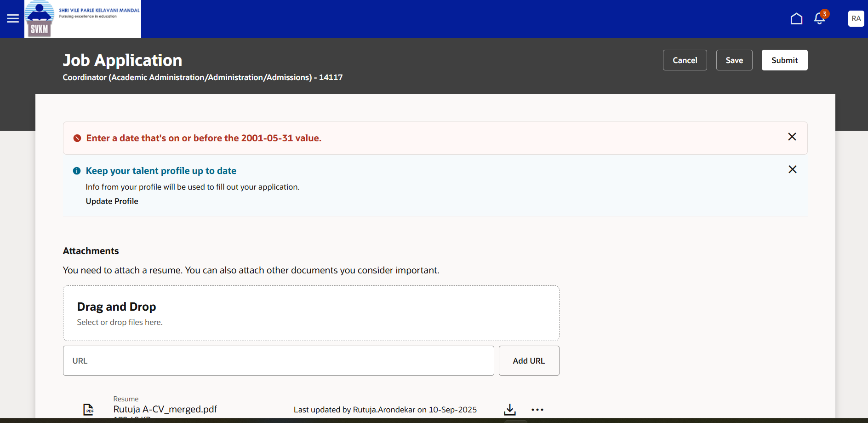Click the Attachments heading
The image size is (868, 423).
pos(91,251)
